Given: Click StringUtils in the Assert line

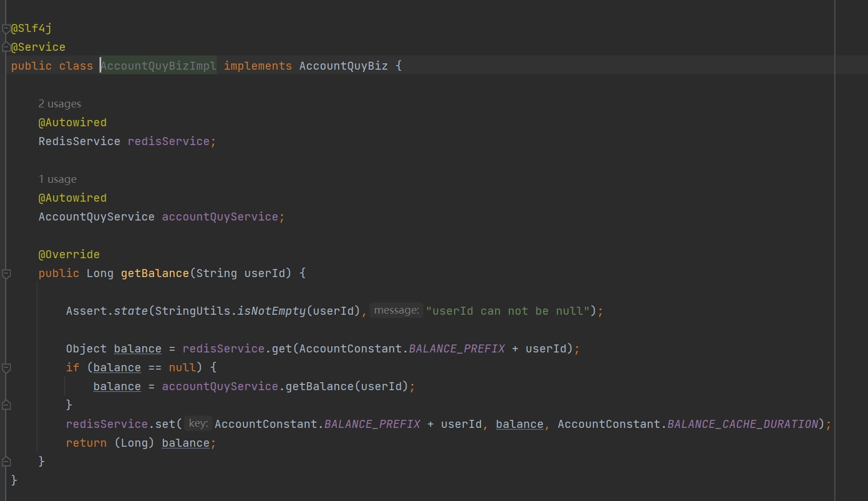Looking at the screenshot, I should pos(193,311).
